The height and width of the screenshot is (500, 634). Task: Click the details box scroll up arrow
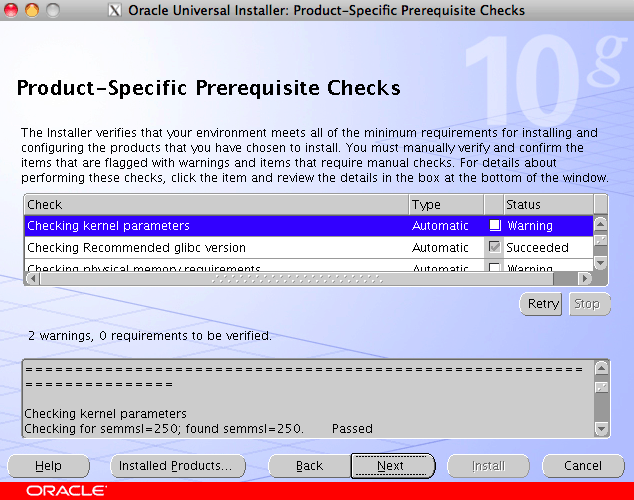[x=601, y=366]
